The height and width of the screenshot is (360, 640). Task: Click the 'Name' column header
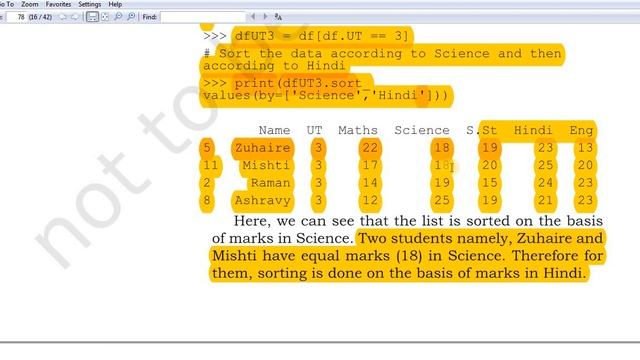(274, 130)
